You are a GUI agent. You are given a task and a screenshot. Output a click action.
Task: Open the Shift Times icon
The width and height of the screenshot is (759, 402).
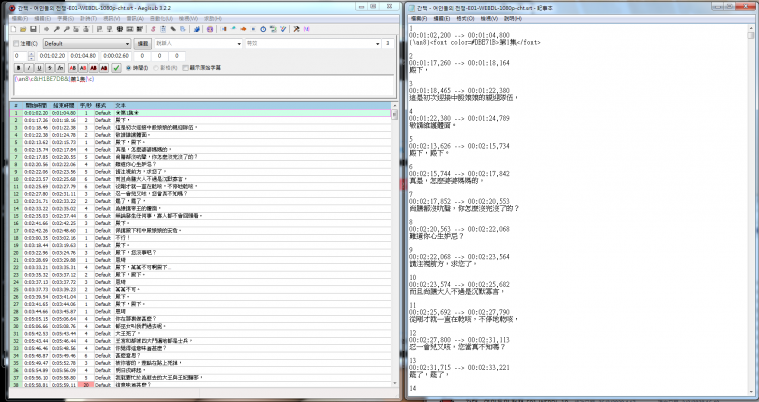(x=224, y=29)
